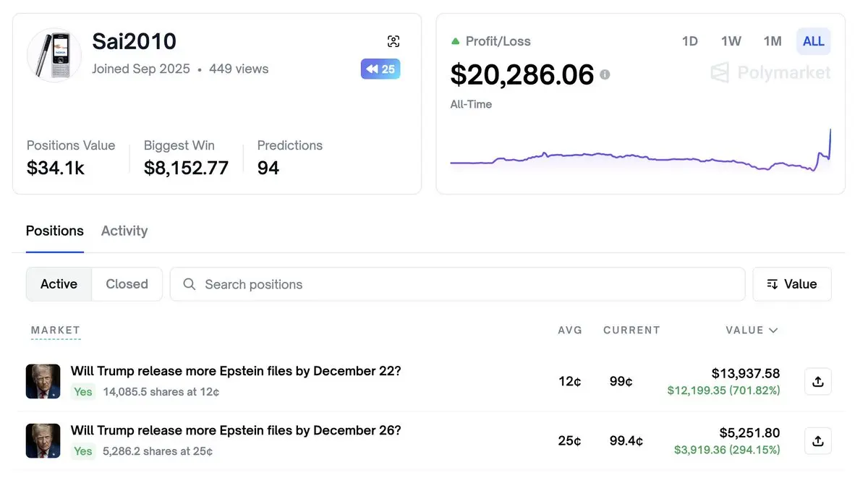Switch to the Activity tab

click(x=124, y=231)
